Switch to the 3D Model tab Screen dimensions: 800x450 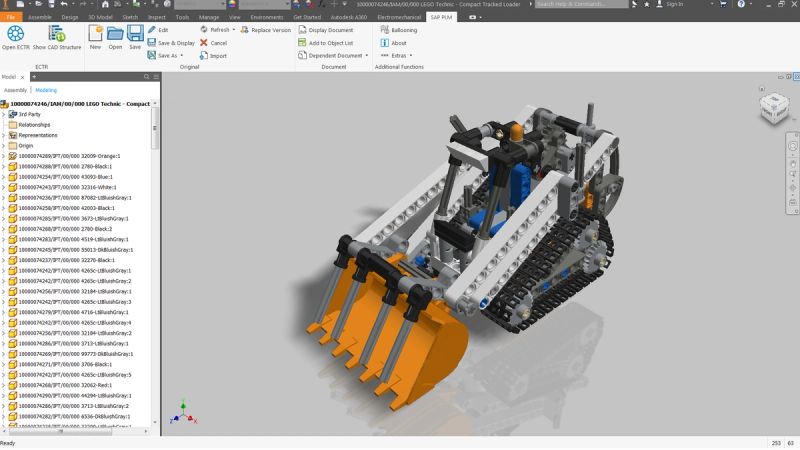tap(101, 17)
